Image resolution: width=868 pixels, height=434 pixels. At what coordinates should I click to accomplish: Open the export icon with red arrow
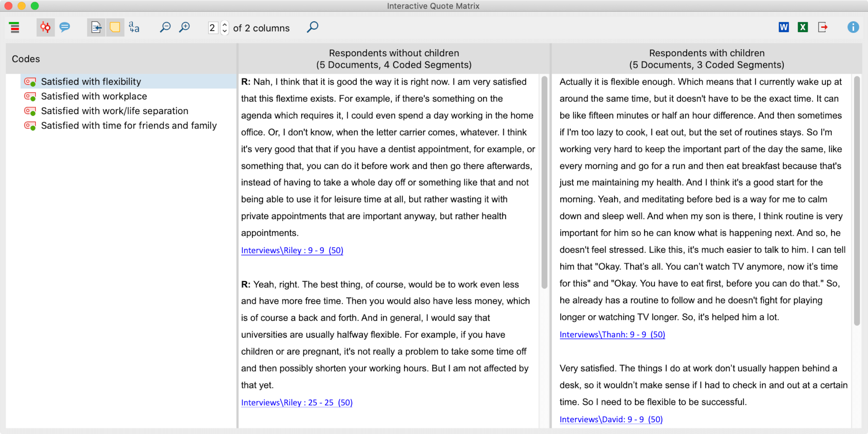coord(823,27)
